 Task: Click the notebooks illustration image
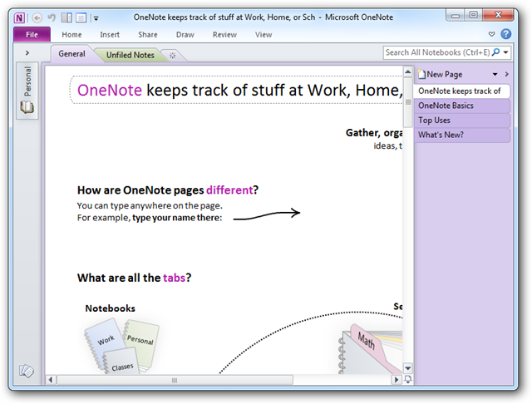click(x=121, y=346)
